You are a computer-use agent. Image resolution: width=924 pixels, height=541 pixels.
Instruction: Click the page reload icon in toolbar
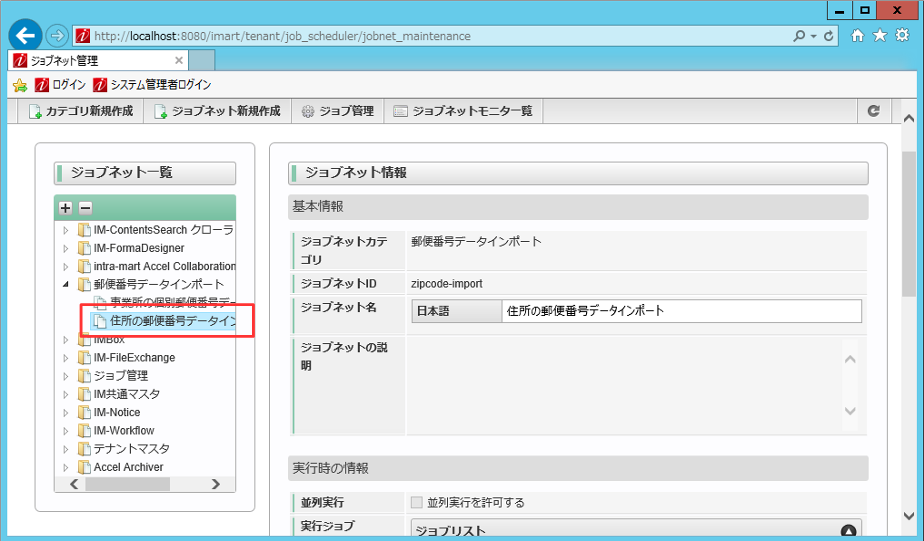pyautogui.click(x=873, y=111)
